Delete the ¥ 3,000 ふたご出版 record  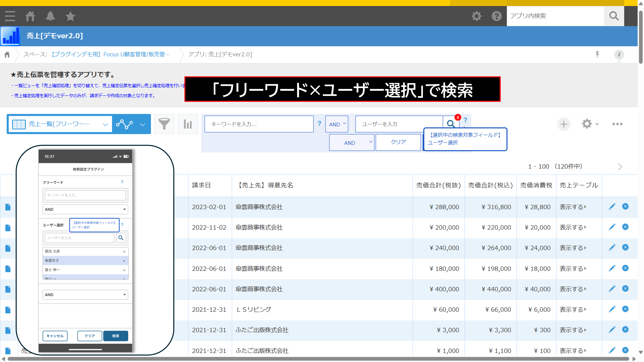tap(625, 329)
